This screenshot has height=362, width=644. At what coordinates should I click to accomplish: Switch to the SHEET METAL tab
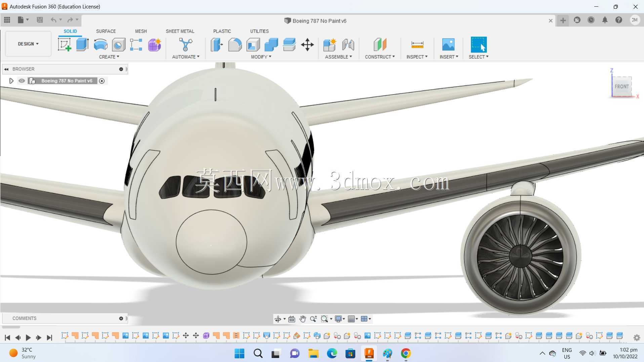pyautogui.click(x=180, y=31)
